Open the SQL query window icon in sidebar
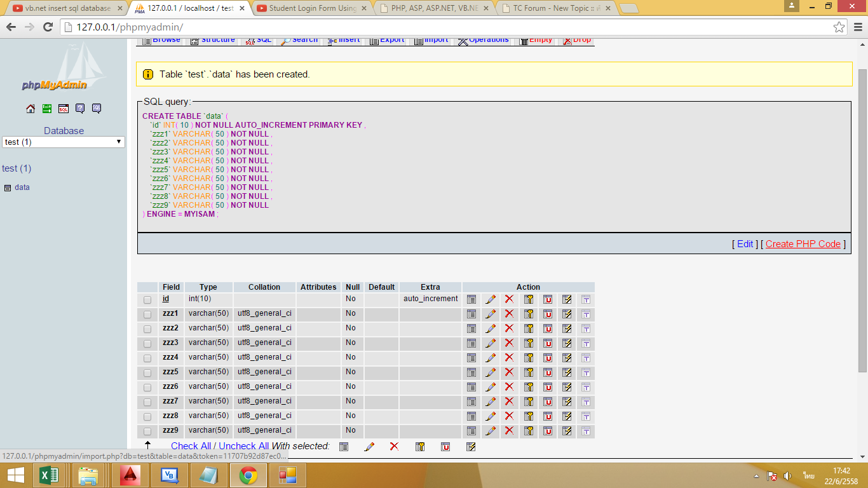The height and width of the screenshot is (488, 868). 64,109
